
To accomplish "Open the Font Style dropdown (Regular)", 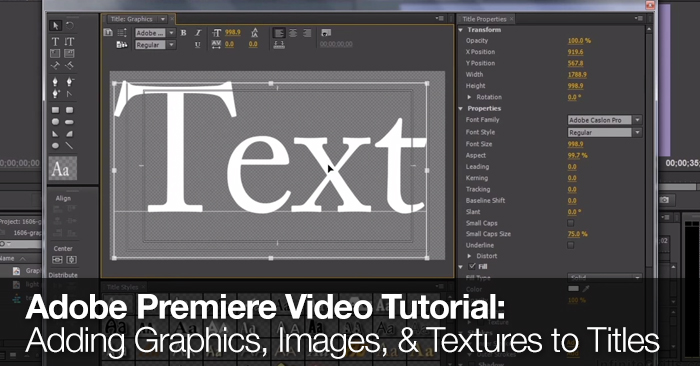I will [604, 133].
